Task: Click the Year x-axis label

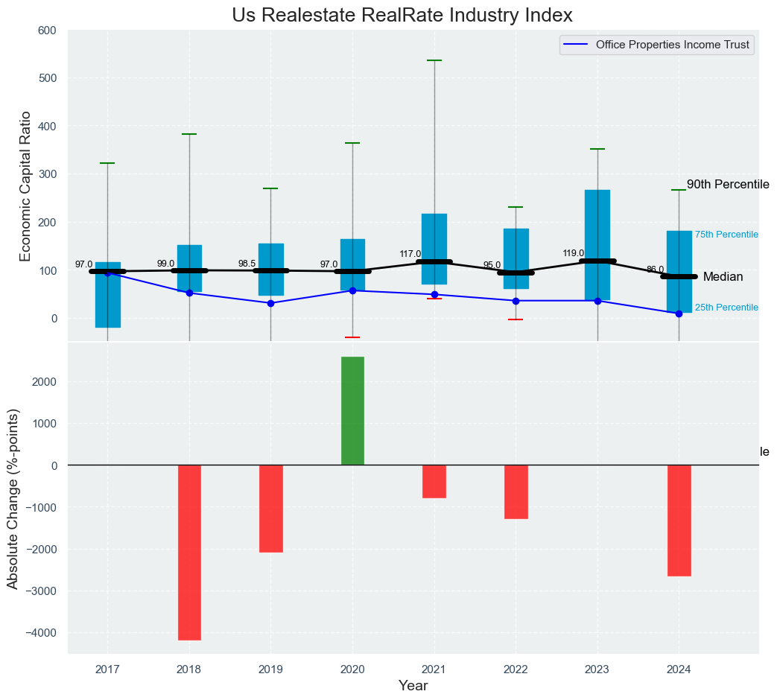Action: 413,685
